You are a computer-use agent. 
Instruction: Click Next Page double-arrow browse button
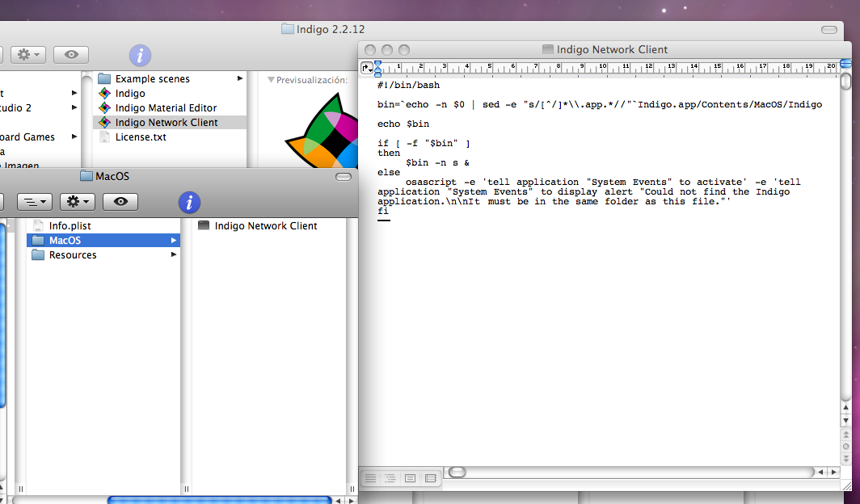[845, 459]
